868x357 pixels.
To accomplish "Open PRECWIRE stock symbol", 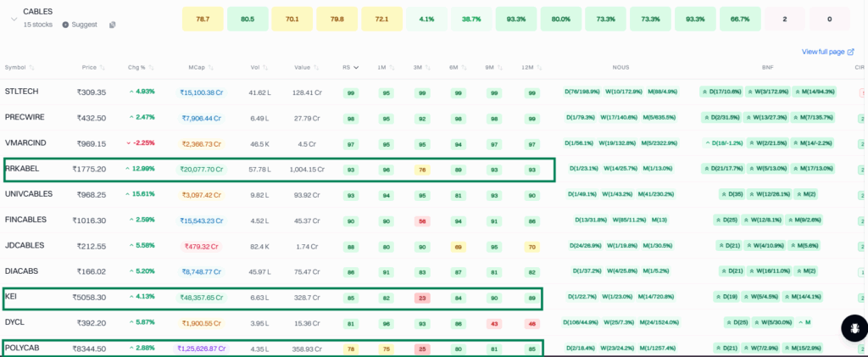I will click(25, 117).
